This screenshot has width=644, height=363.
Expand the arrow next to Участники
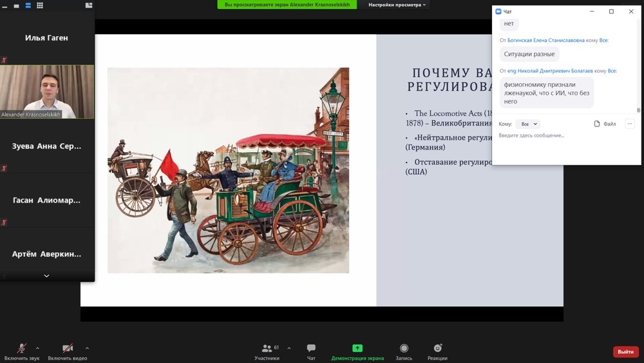click(x=289, y=348)
